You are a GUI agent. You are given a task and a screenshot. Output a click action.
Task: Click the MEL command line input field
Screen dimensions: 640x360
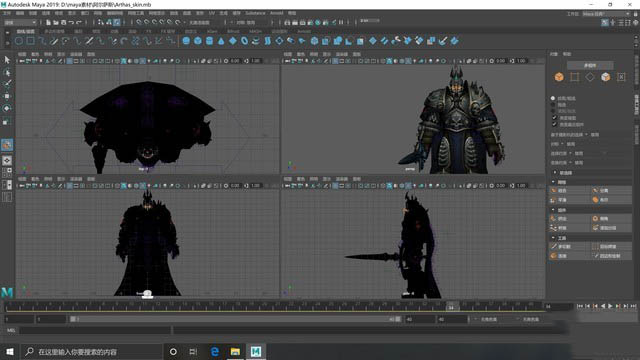[x=95, y=330]
